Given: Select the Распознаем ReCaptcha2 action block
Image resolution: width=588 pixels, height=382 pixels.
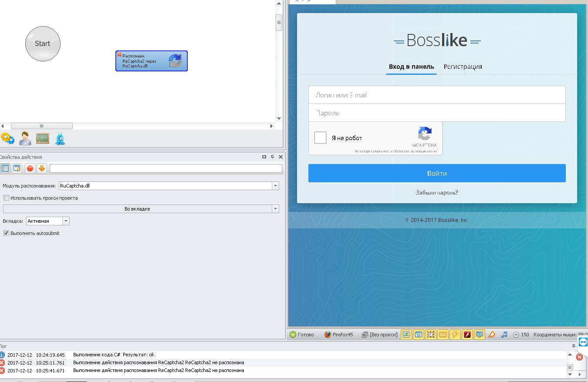Looking at the screenshot, I should click(152, 61).
